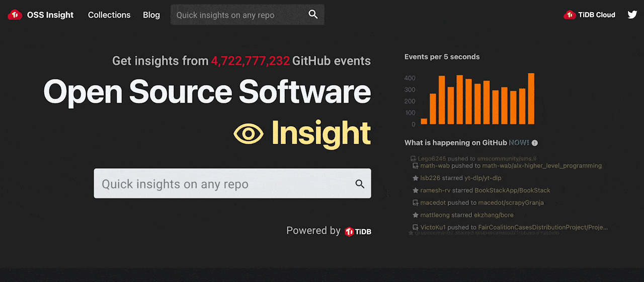The image size is (644, 282).
Task: Open the ramesh-rv user link
Action: (x=436, y=190)
